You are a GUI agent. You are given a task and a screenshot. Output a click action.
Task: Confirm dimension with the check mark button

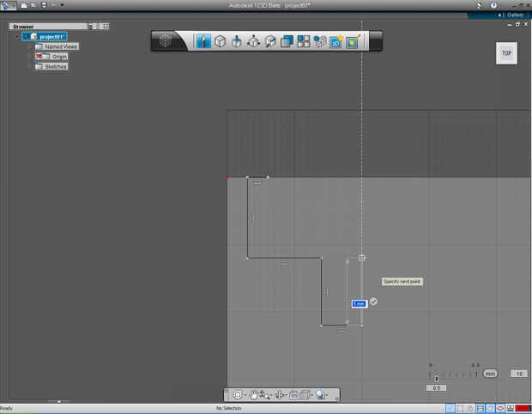373,301
